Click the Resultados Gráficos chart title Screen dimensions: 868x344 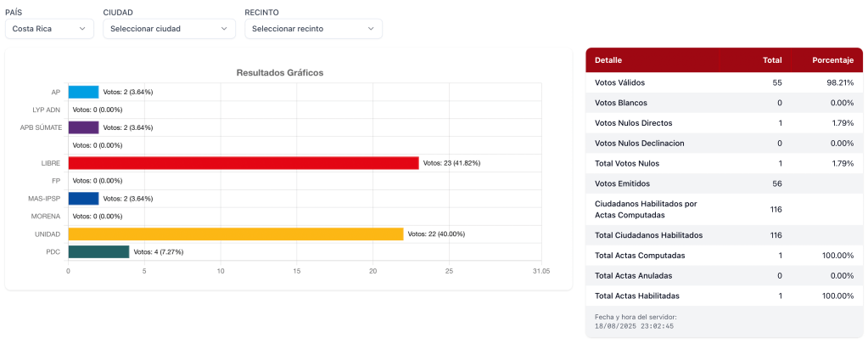click(x=279, y=73)
